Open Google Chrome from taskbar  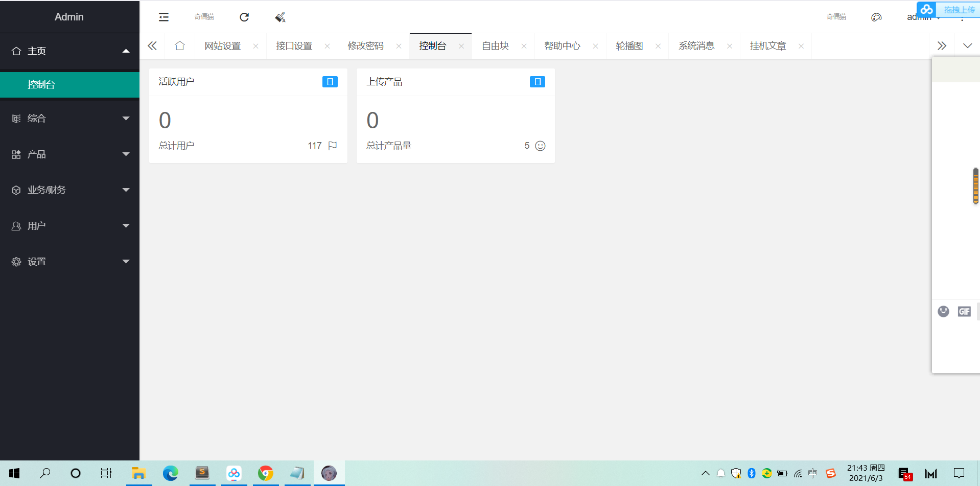click(x=266, y=473)
